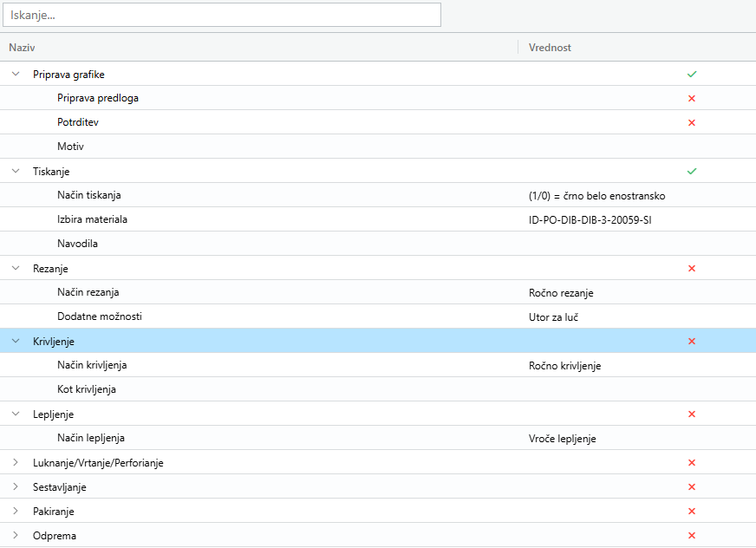The width and height of the screenshot is (756, 548).
Task: Expand the Pakiranje section
Action: (15, 512)
